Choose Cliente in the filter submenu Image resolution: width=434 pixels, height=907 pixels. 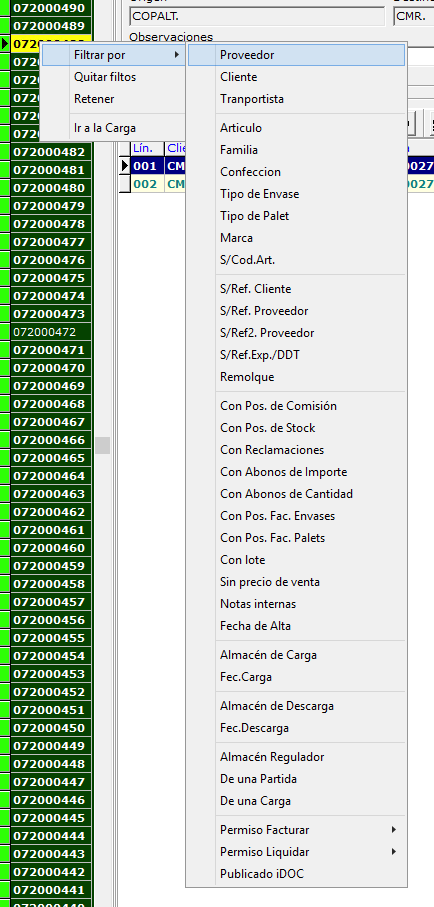pyautogui.click(x=296, y=77)
